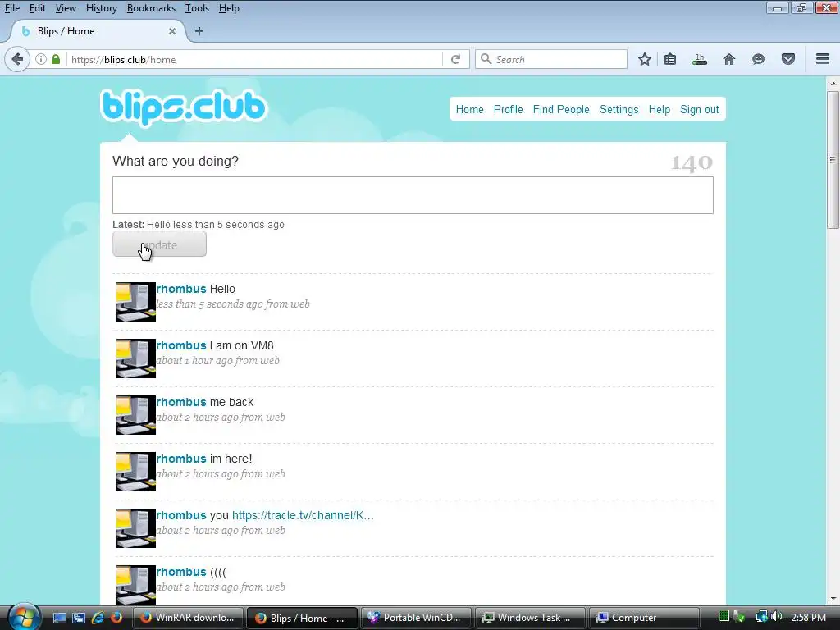Open the site Settings link
The width and height of the screenshot is (840, 630).
point(619,109)
